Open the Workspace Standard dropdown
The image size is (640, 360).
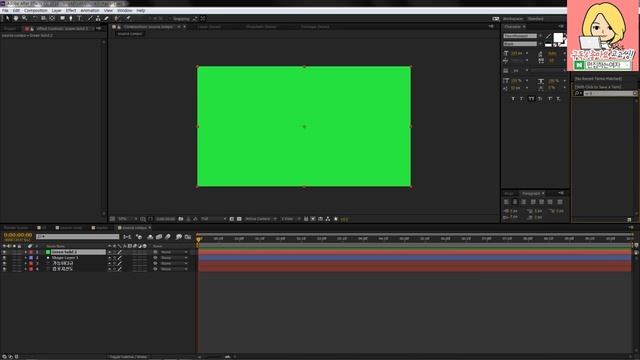pos(537,19)
